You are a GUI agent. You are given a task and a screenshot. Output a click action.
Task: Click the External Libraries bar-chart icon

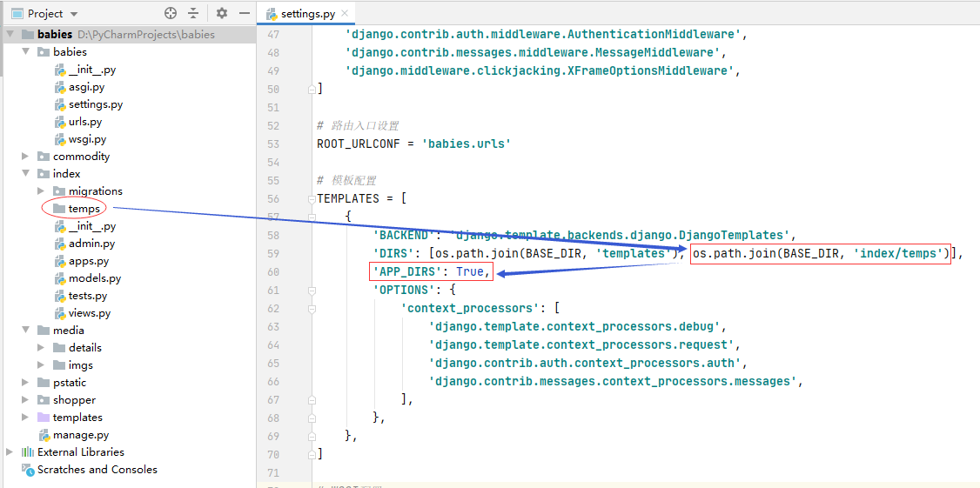(28, 451)
